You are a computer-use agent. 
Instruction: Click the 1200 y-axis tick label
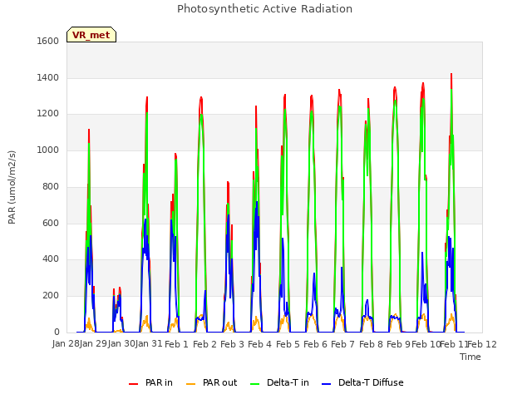48,114
